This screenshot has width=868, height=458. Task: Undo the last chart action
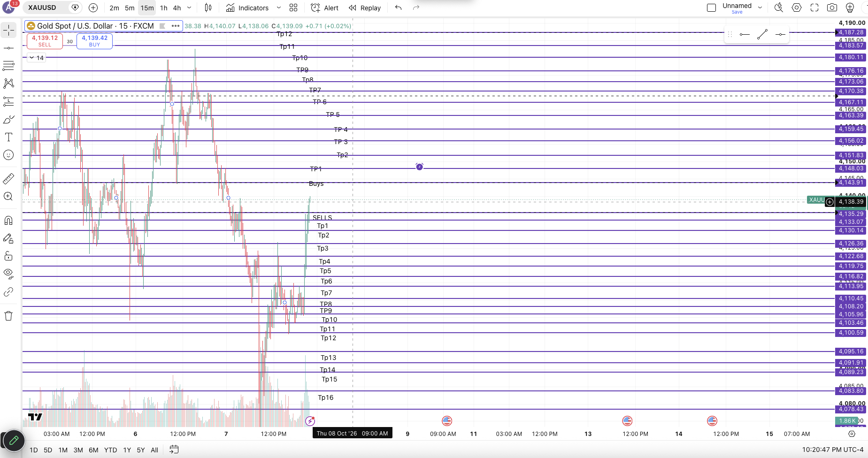point(399,8)
